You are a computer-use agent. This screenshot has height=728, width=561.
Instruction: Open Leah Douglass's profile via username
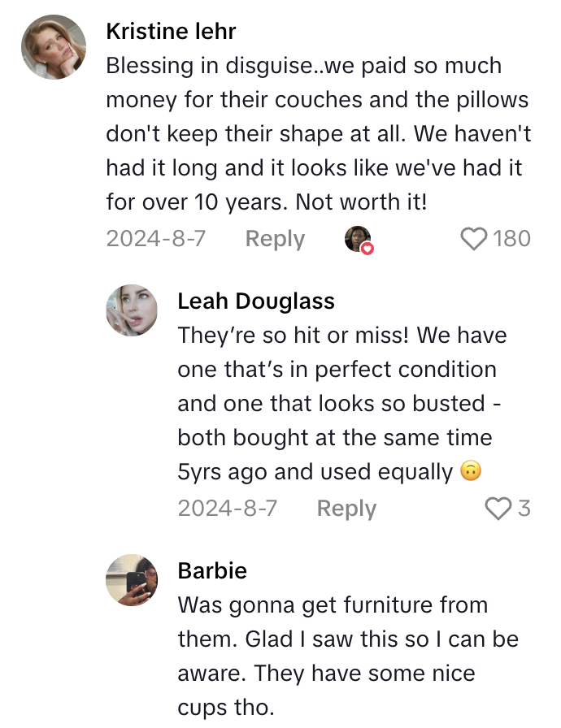click(x=255, y=301)
